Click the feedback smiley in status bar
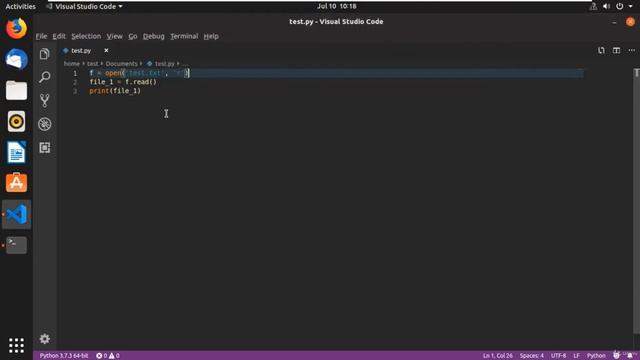This screenshot has height=360, width=640. pos(616,355)
